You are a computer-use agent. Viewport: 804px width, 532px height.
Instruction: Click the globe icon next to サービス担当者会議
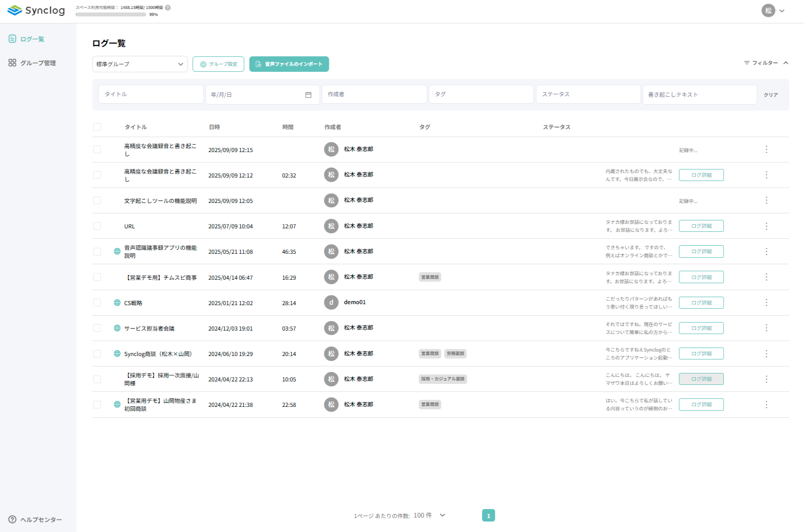click(x=117, y=328)
